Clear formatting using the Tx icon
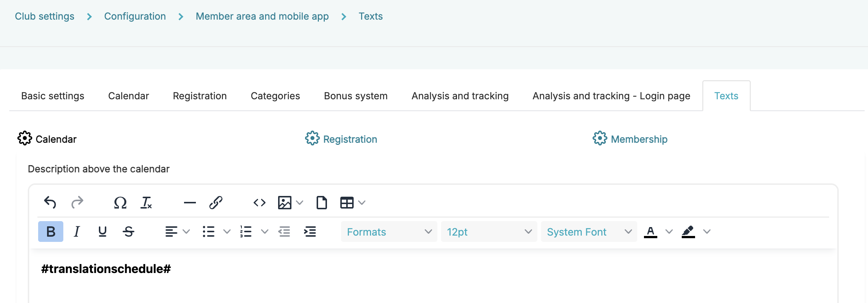Image resolution: width=868 pixels, height=303 pixels. tap(146, 203)
